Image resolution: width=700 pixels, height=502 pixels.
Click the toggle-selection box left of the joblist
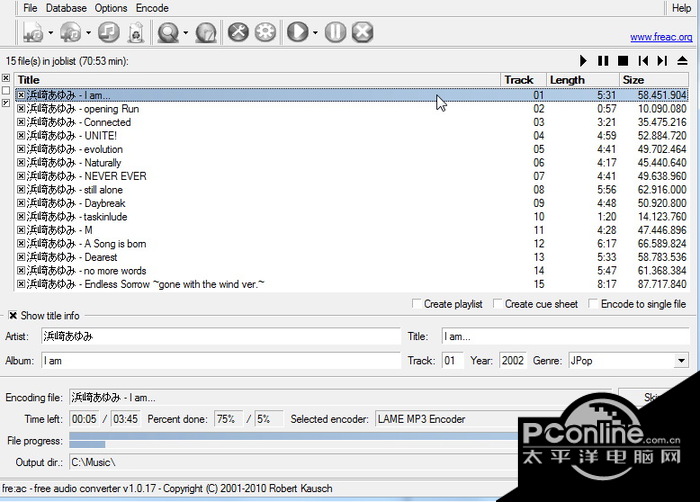[x=6, y=103]
